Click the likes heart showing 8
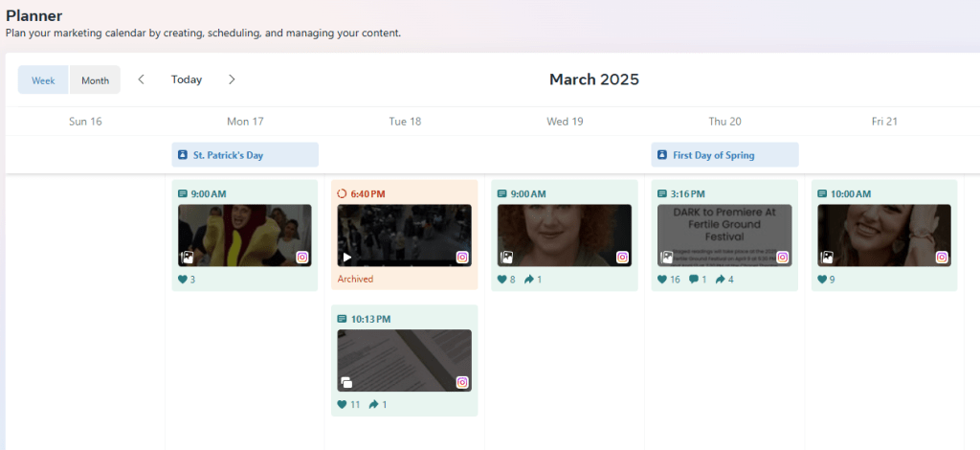This screenshot has height=450, width=980. pyautogui.click(x=501, y=280)
